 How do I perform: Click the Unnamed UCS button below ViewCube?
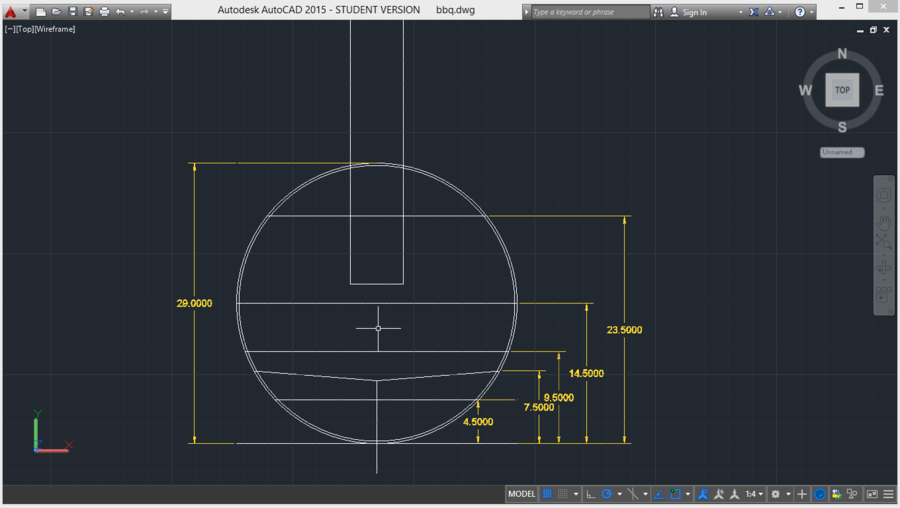click(841, 152)
